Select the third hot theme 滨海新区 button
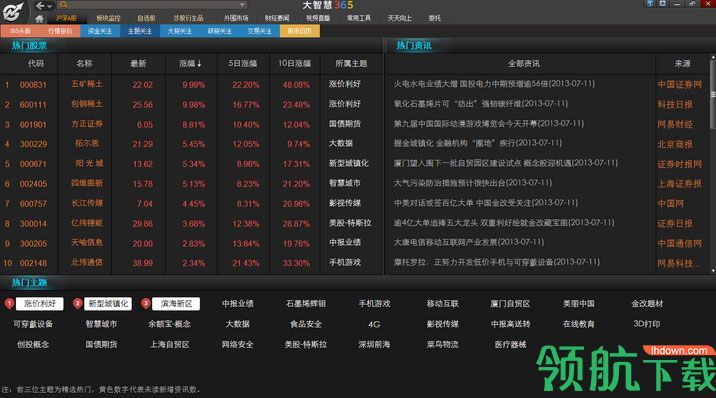This screenshot has width=716, height=398. [x=176, y=304]
